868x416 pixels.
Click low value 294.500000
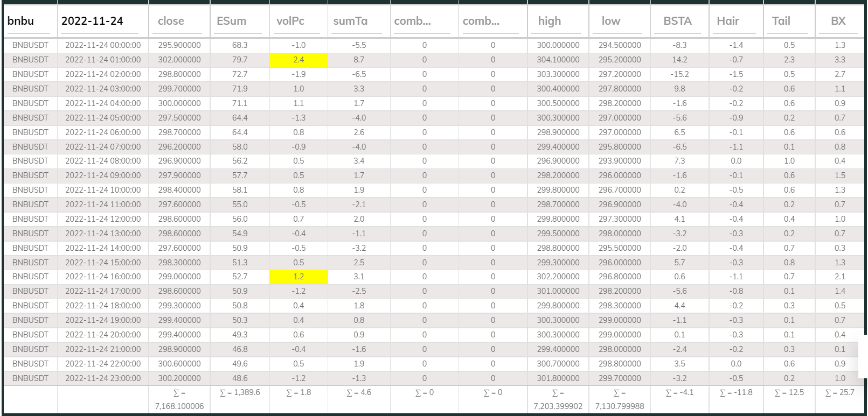[x=620, y=45]
